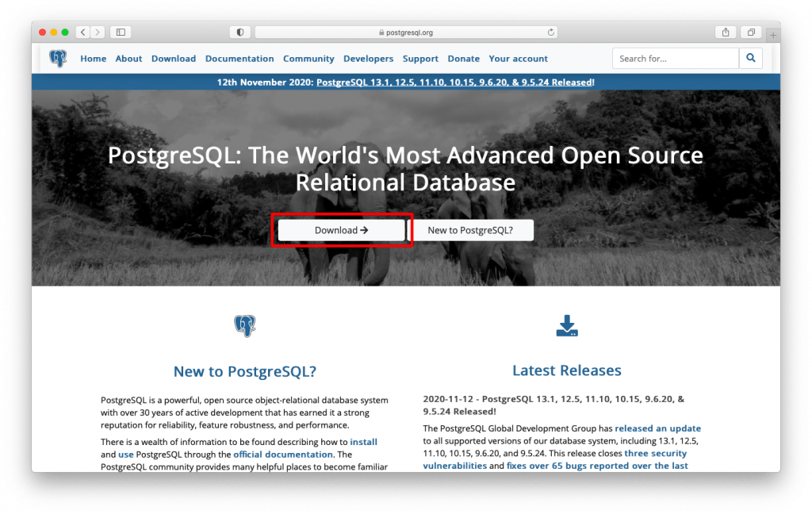Follow the 'use' link

click(126, 455)
